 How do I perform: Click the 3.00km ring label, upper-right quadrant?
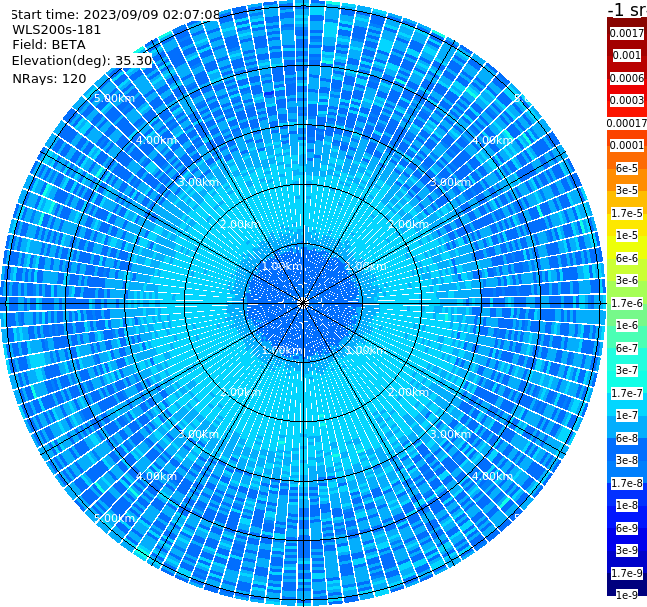(x=451, y=182)
